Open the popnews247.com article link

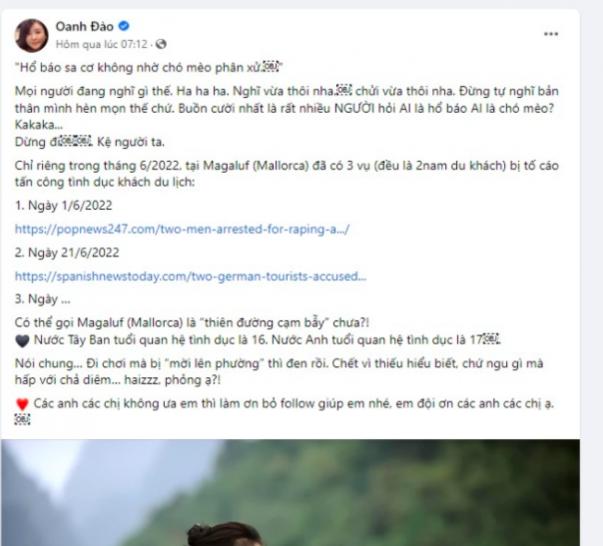[182, 229]
